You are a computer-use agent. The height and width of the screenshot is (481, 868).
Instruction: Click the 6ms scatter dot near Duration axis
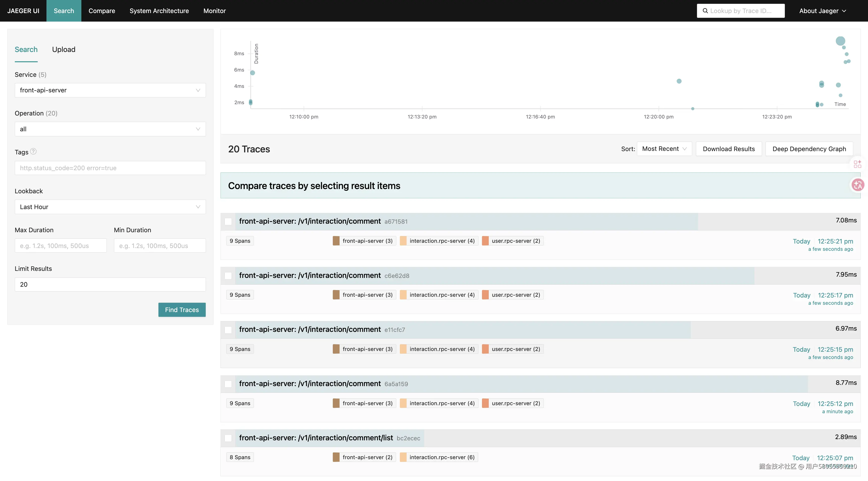[252, 73]
